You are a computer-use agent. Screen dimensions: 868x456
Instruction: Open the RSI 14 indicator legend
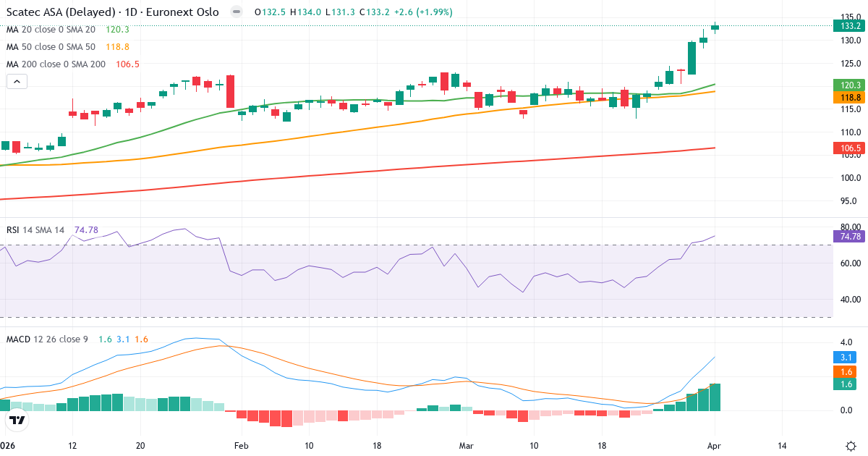(35, 230)
